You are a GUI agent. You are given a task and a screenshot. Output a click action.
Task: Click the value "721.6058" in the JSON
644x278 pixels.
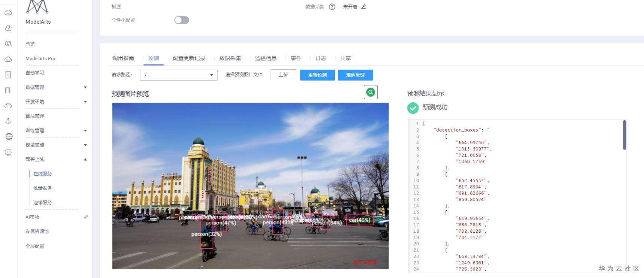tap(470, 155)
